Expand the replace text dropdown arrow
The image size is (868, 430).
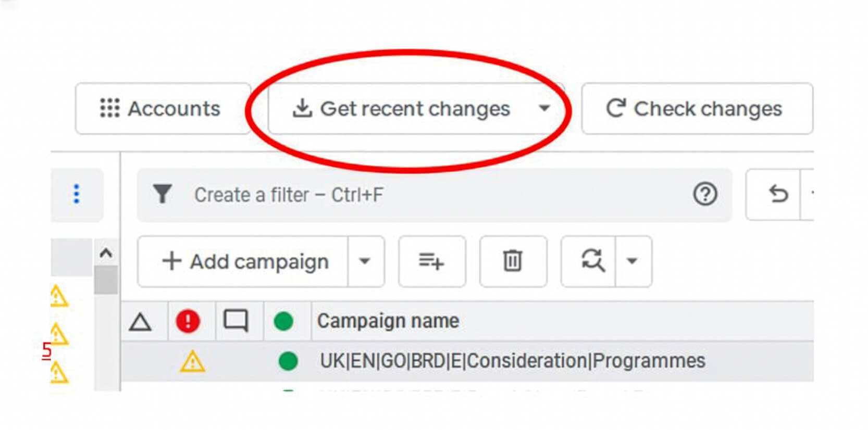tap(633, 261)
